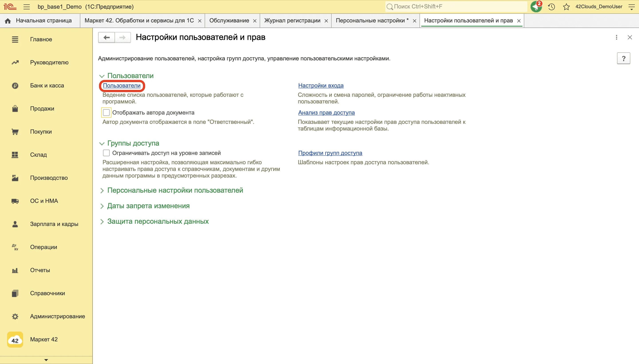Screen dimensions: 639x364
Task: Click the home icon on start page tab
Action: coord(8,21)
